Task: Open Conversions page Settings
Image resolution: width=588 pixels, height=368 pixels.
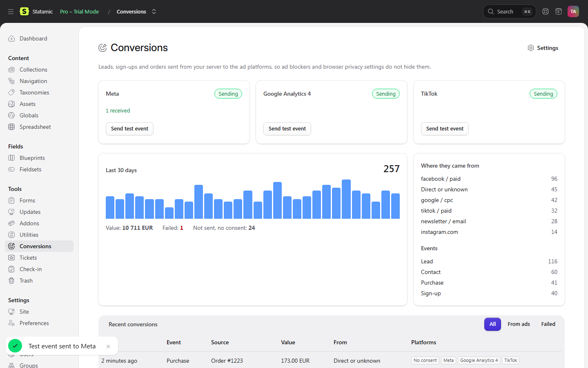Action: coord(543,48)
